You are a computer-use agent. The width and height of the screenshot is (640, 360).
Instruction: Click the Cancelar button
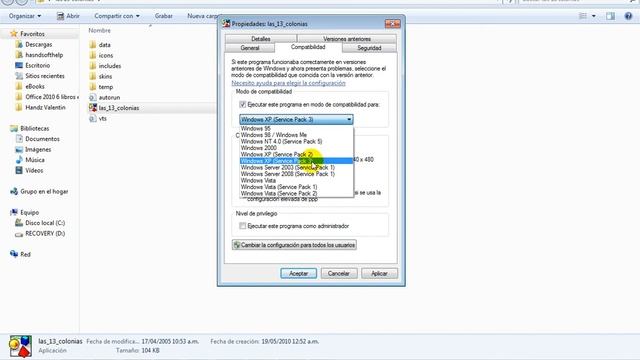[x=339, y=273]
